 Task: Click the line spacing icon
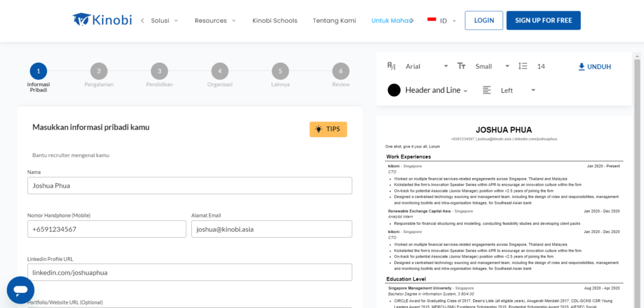coord(523,66)
